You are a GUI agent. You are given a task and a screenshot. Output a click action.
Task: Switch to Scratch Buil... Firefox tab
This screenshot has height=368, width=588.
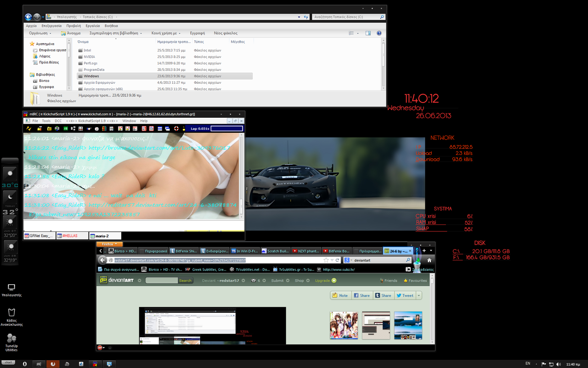(x=276, y=251)
